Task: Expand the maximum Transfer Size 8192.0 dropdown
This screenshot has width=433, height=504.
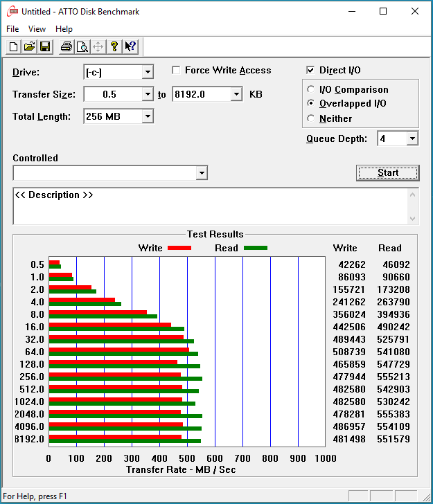Action: (236, 94)
